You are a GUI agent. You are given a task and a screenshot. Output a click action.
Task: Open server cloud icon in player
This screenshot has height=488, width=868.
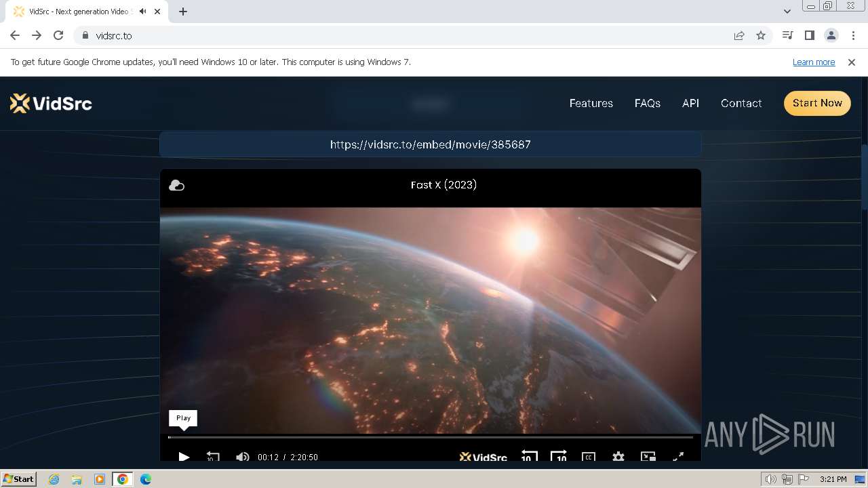[x=176, y=185]
